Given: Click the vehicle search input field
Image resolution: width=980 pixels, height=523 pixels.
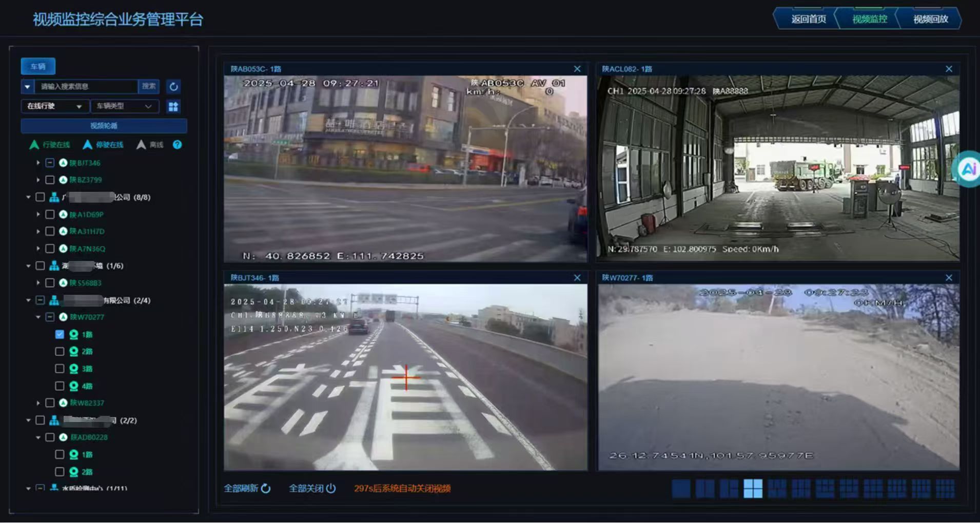Looking at the screenshot, I should click(86, 87).
